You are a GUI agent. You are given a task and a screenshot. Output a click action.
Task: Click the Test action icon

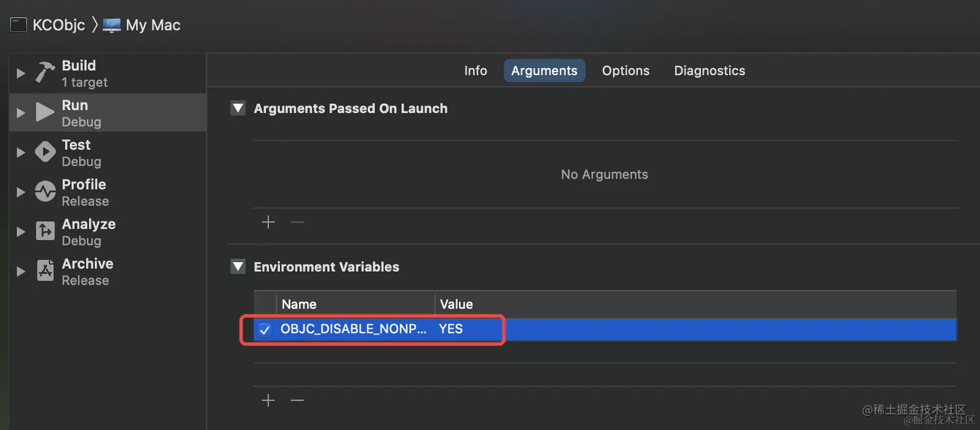coord(45,152)
